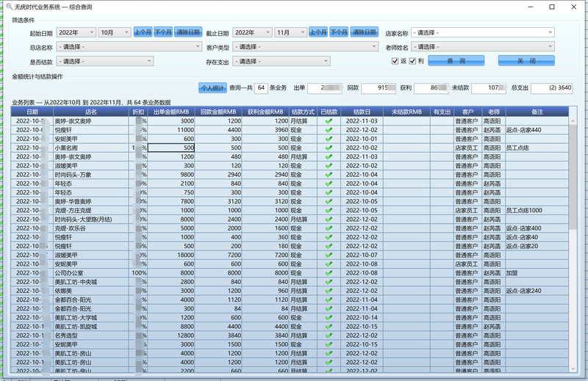Screen dimensions: 588x381
Task: Click the paid checkmark in 悦麾轩 11000 row
Action: pyautogui.click(x=329, y=130)
